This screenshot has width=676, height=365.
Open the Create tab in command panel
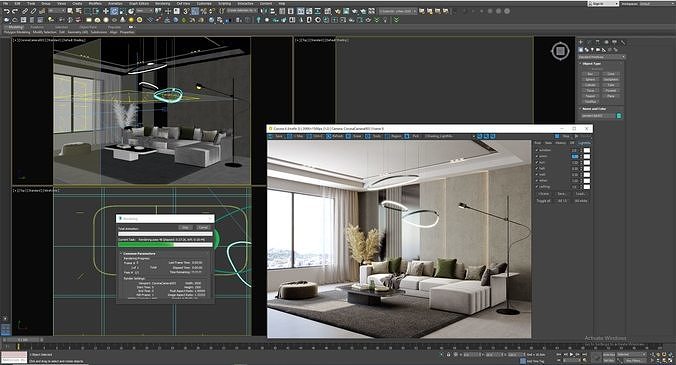581,42
